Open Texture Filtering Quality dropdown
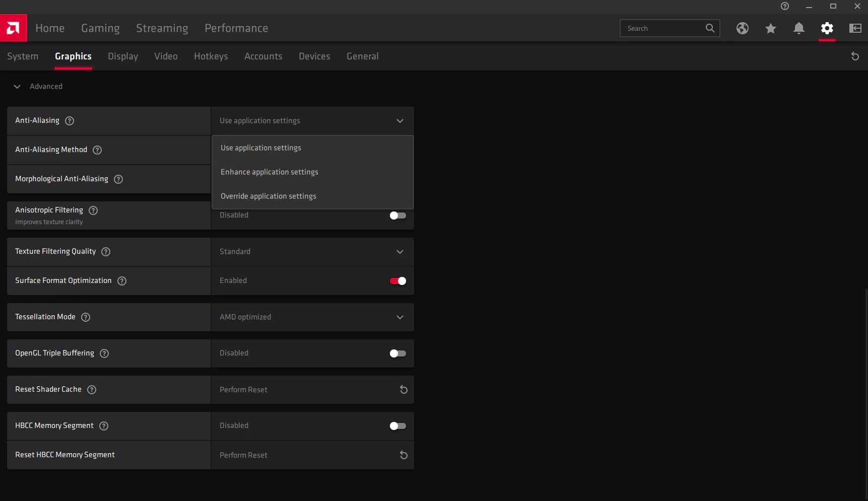Image resolution: width=868 pixels, height=501 pixels. 312,252
